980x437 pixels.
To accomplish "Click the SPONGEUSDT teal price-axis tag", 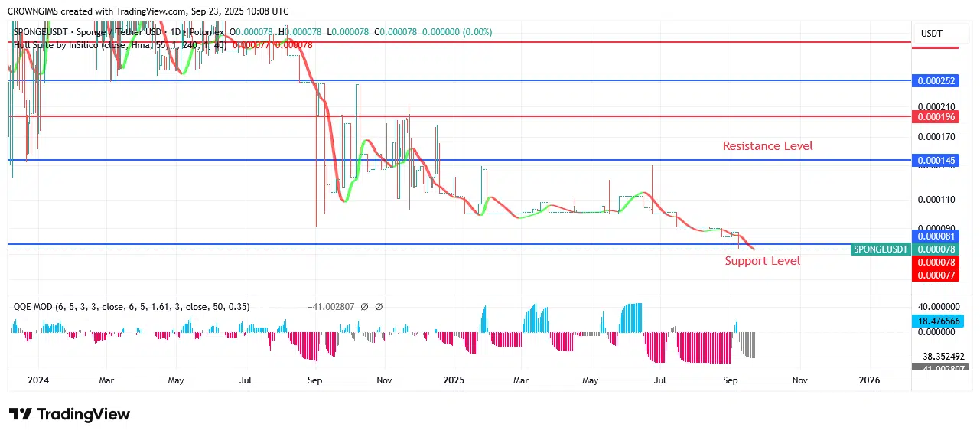I will [881, 249].
